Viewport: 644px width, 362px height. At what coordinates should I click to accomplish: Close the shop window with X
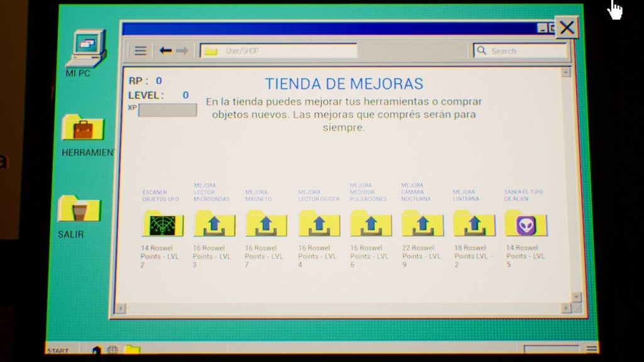point(566,28)
